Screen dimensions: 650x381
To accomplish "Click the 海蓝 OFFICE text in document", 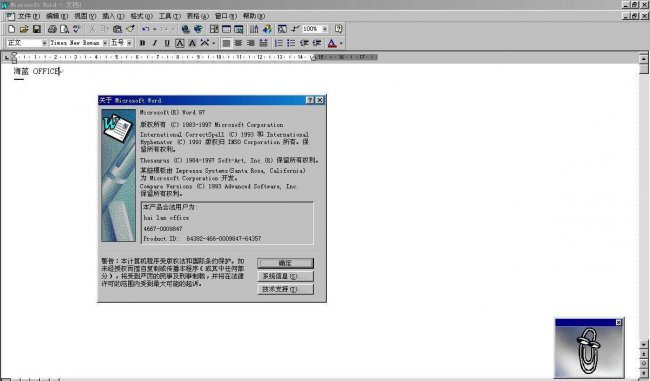I will (x=37, y=71).
